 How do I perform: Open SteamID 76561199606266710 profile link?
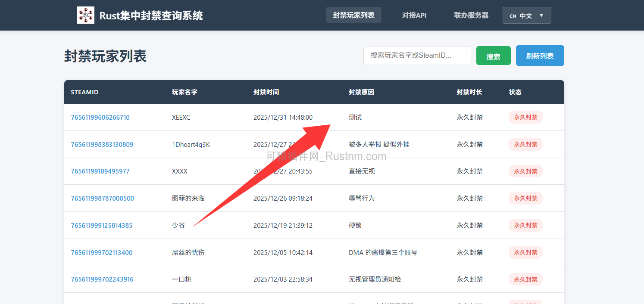pyautogui.click(x=100, y=117)
